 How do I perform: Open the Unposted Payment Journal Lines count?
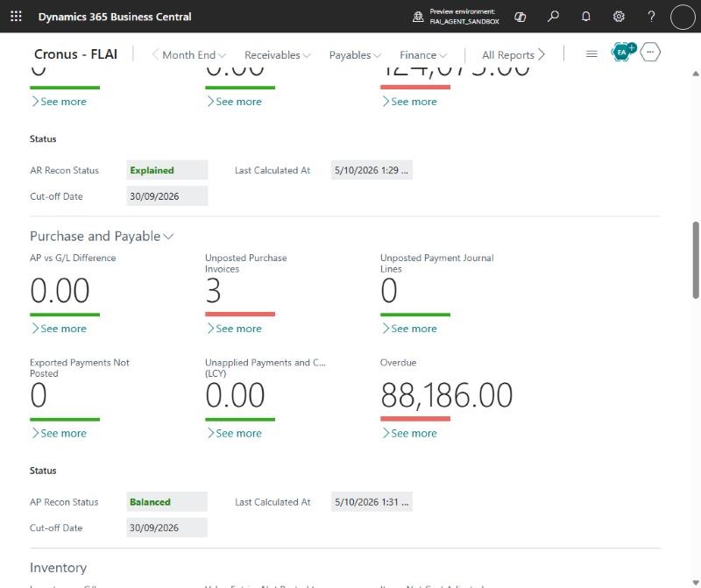pos(388,291)
